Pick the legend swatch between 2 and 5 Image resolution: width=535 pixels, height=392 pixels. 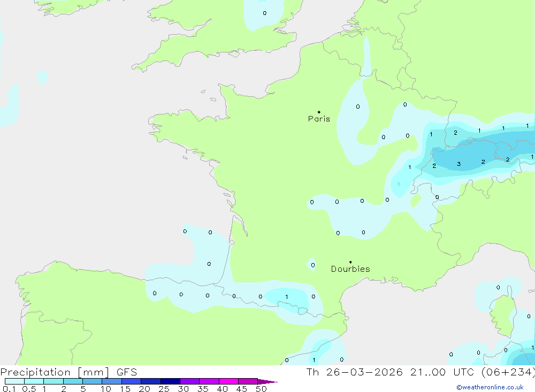[73, 381]
